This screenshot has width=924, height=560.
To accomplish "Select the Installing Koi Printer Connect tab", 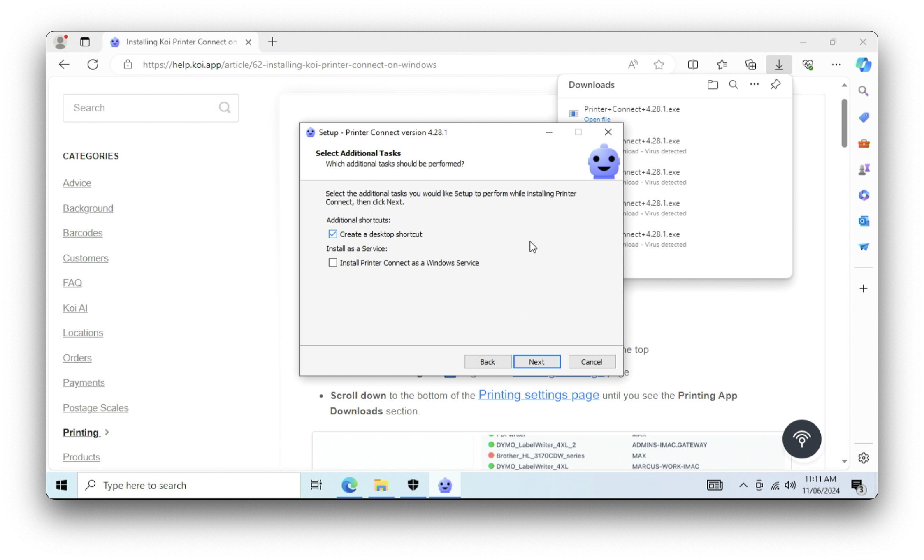I will [x=181, y=42].
